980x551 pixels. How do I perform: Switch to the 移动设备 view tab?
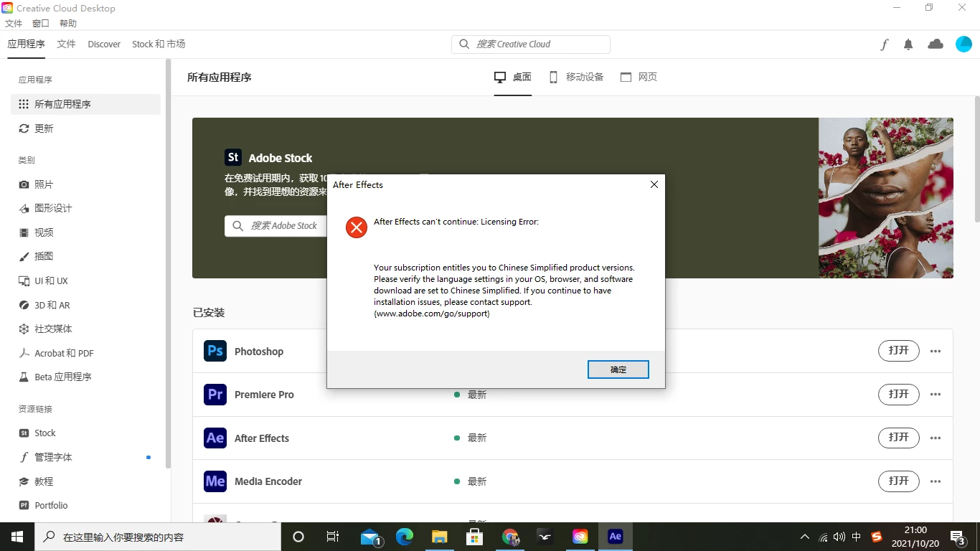576,77
